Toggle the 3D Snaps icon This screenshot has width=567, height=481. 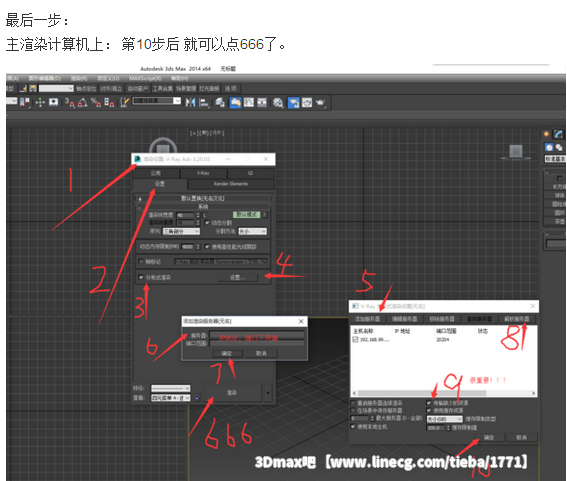click(69, 102)
